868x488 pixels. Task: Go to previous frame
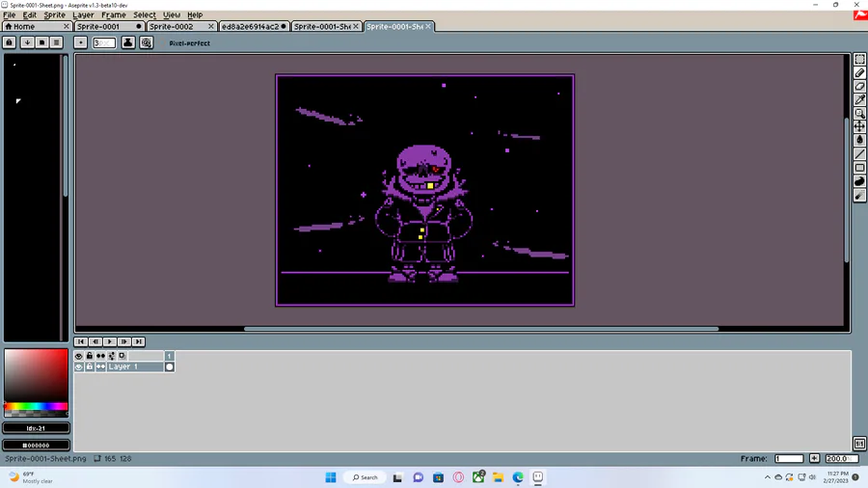[x=95, y=342]
